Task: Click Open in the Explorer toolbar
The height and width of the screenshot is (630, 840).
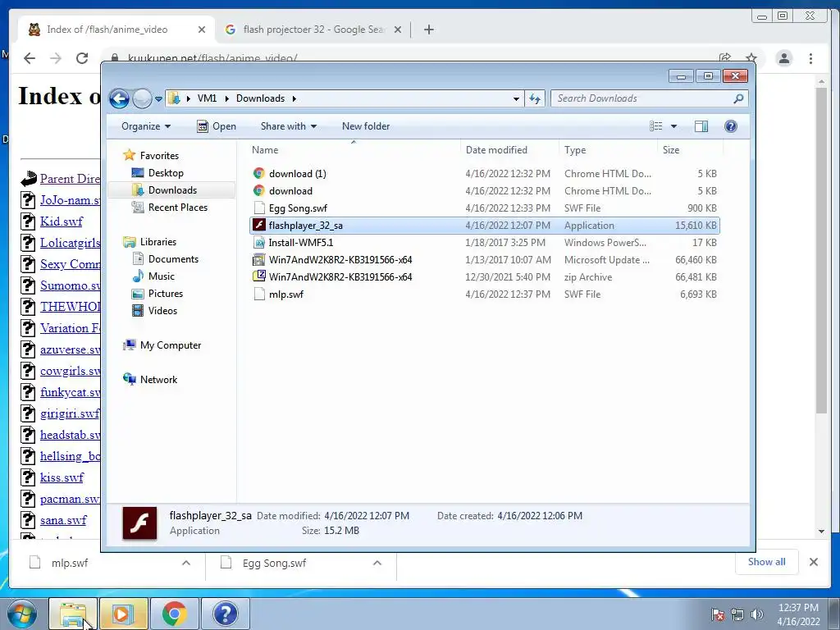Action: point(217,126)
